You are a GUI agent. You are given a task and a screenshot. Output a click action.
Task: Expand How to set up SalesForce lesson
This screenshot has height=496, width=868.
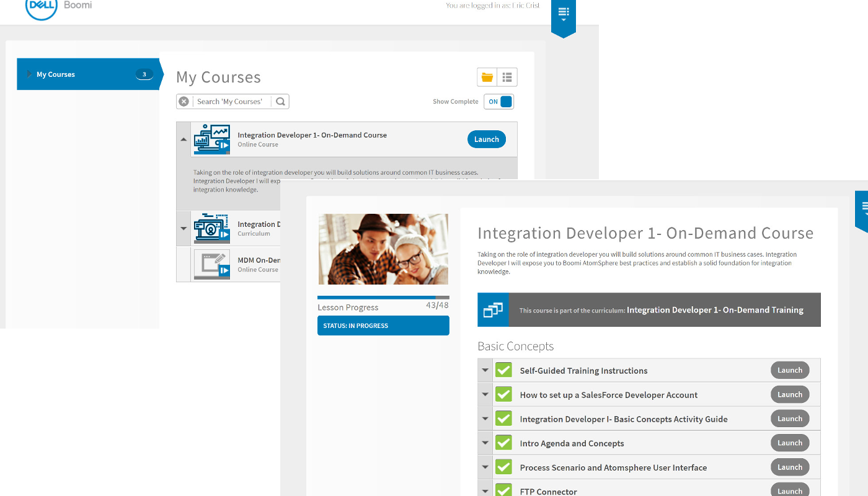tap(485, 395)
